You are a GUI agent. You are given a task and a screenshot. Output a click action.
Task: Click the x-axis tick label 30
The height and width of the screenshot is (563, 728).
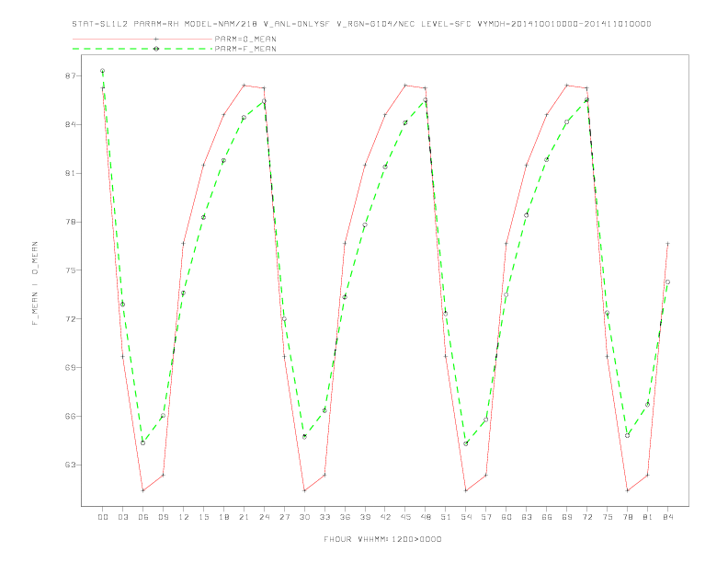[304, 517]
